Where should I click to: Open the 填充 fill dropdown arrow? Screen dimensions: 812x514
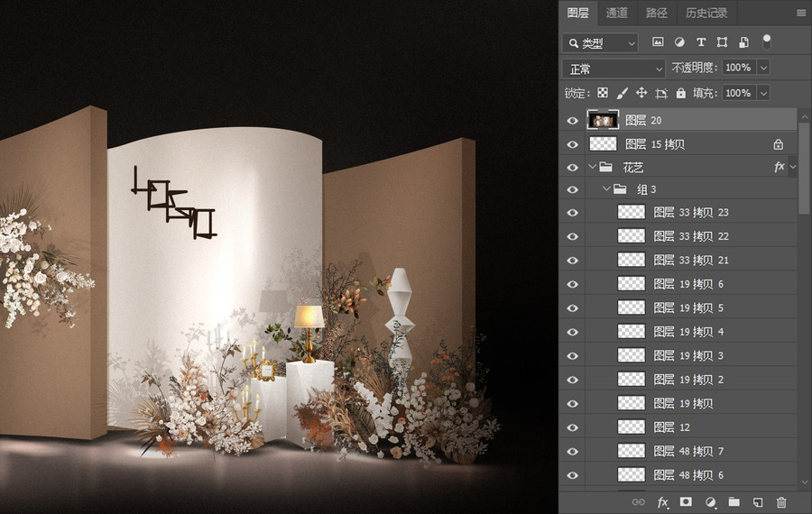pos(763,93)
